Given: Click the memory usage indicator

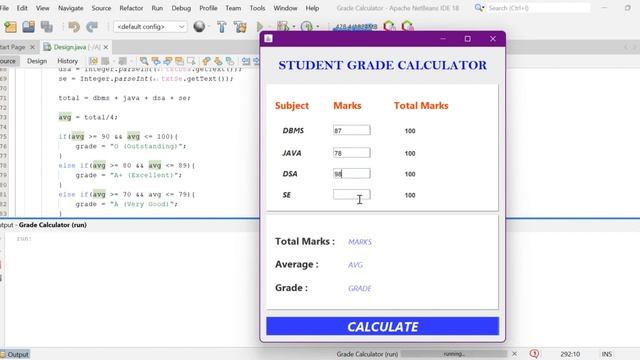Looking at the screenshot, I should click(x=355, y=27).
